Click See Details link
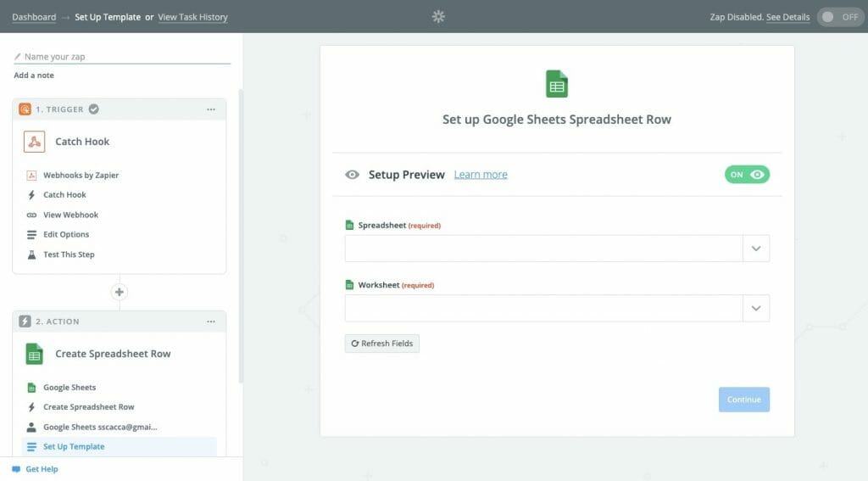This screenshot has height=481, width=868. (x=787, y=17)
